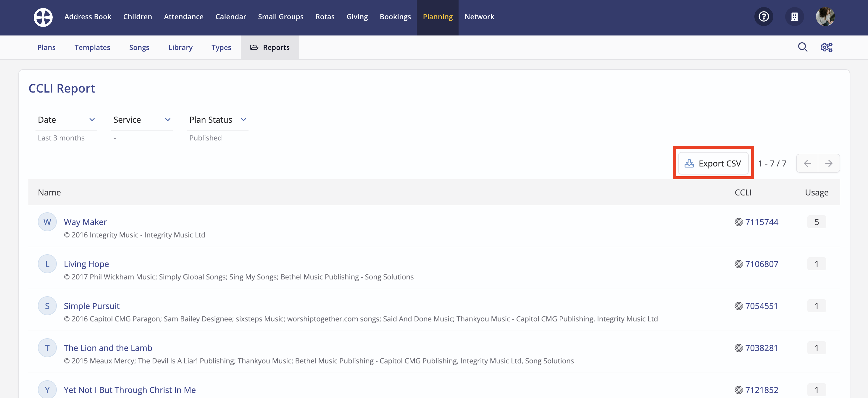
Task: Click the Name column header
Action: [49, 192]
